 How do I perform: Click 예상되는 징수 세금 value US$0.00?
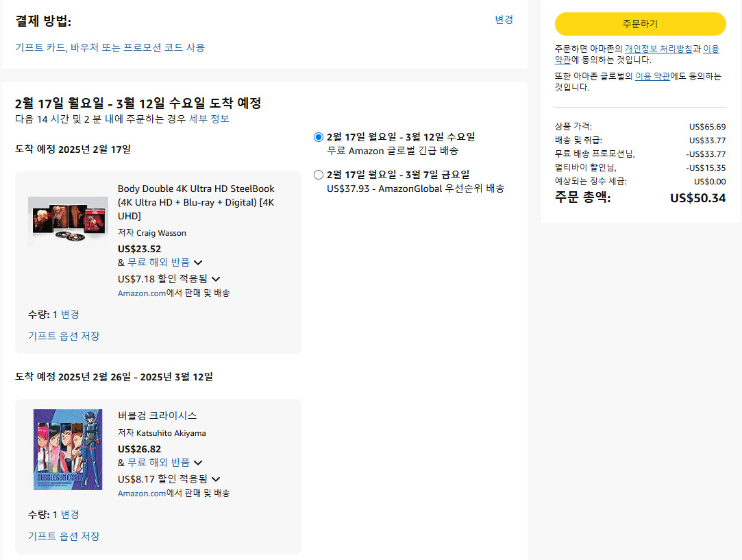coord(710,182)
